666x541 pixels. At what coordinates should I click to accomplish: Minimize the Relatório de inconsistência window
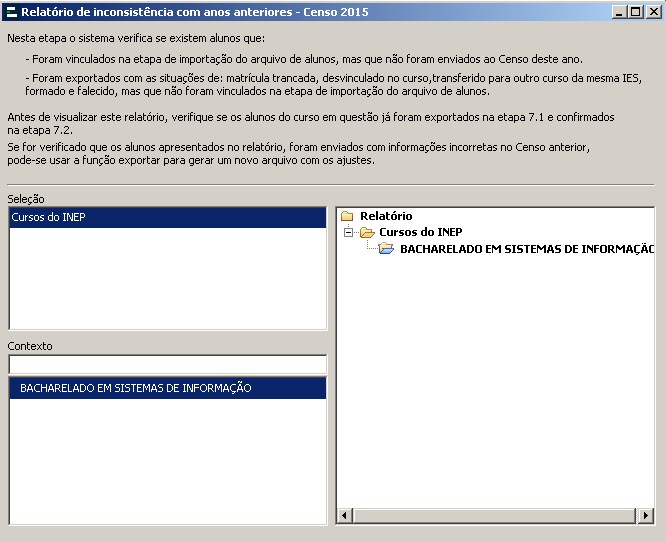click(619, 12)
